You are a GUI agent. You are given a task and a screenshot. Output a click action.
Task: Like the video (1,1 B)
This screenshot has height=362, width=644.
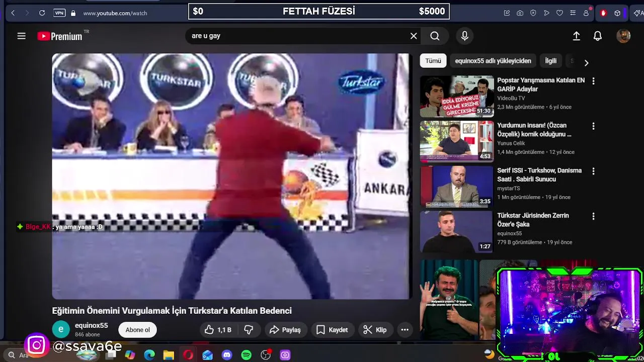[x=218, y=330]
